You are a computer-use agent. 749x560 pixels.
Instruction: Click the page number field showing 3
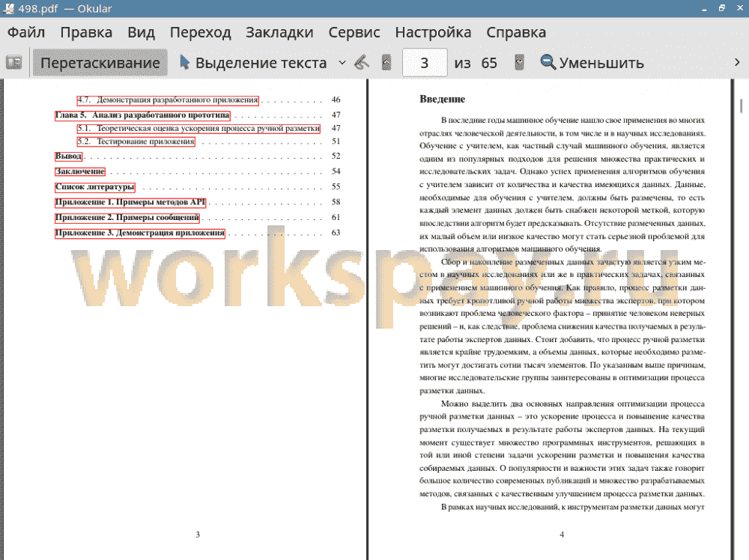coord(425,63)
